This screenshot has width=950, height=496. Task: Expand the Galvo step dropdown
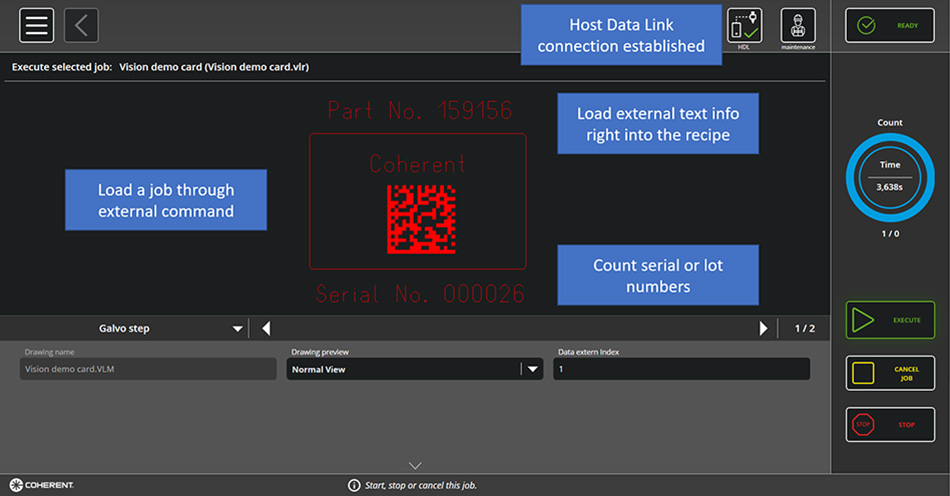point(237,328)
